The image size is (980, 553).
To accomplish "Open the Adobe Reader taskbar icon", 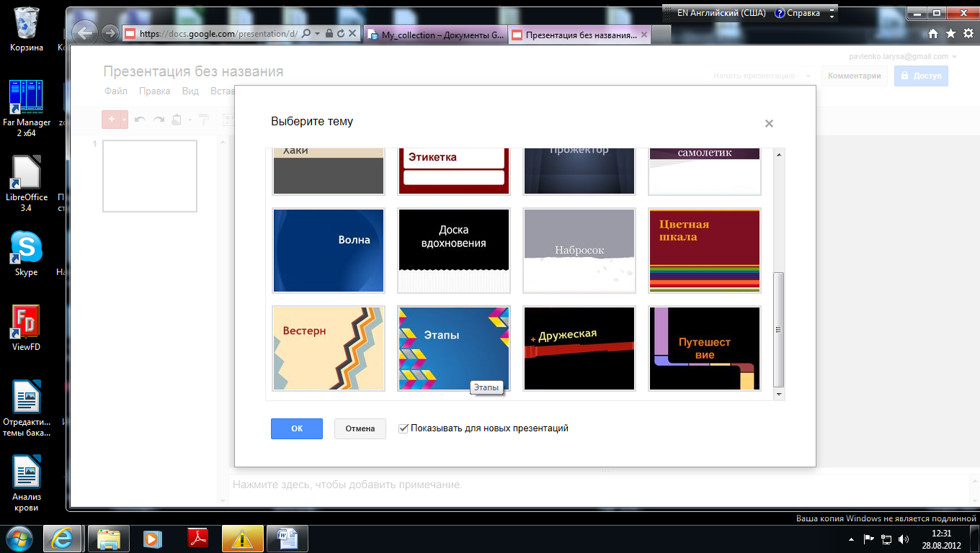I will tap(197, 538).
